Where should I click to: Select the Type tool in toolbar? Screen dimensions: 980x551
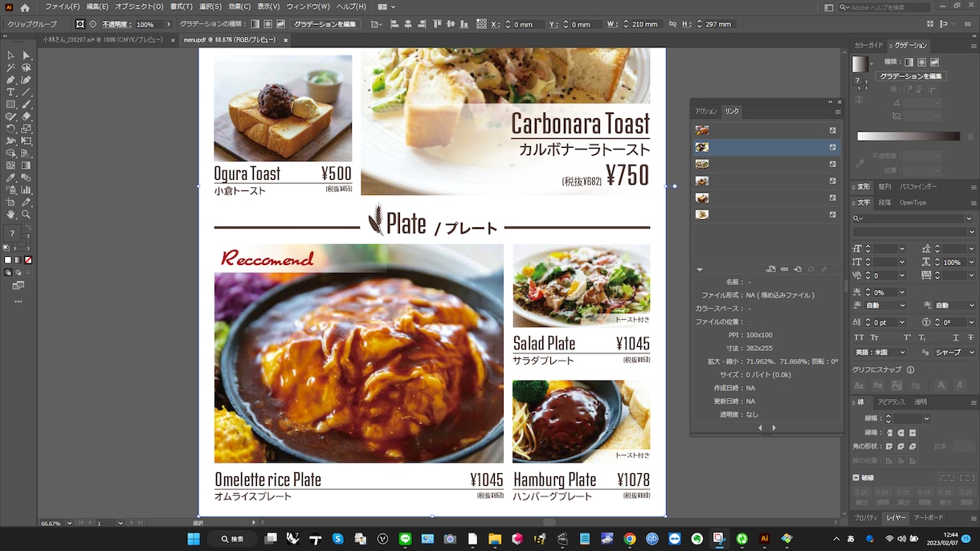click(x=11, y=92)
